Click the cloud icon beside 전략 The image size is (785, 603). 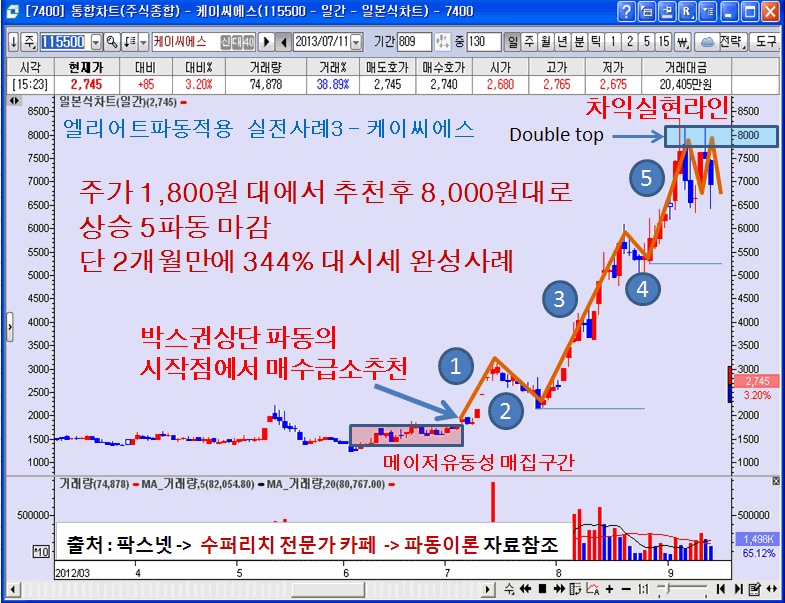(x=707, y=42)
